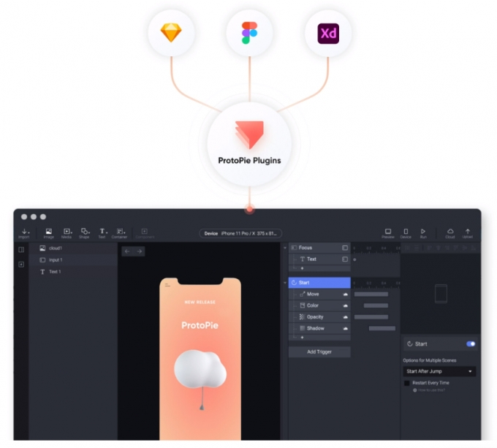Go to next scene with forward arrow
497x448 pixels.
click(x=140, y=251)
